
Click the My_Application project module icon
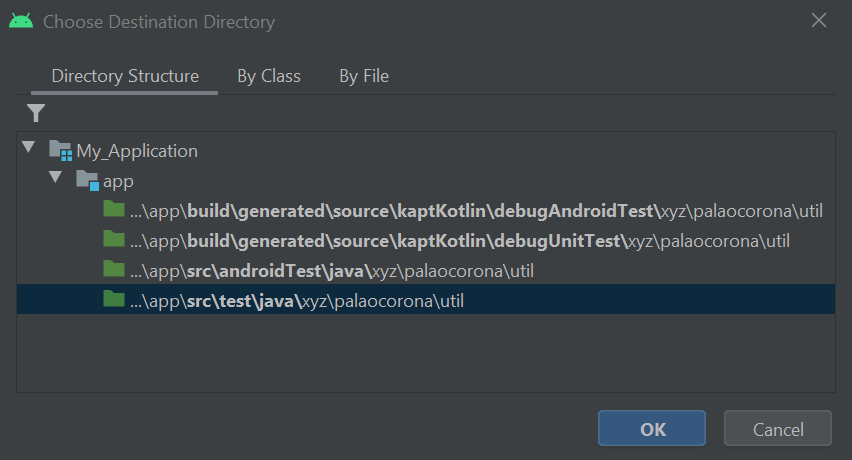pyautogui.click(x=60, y=151)
